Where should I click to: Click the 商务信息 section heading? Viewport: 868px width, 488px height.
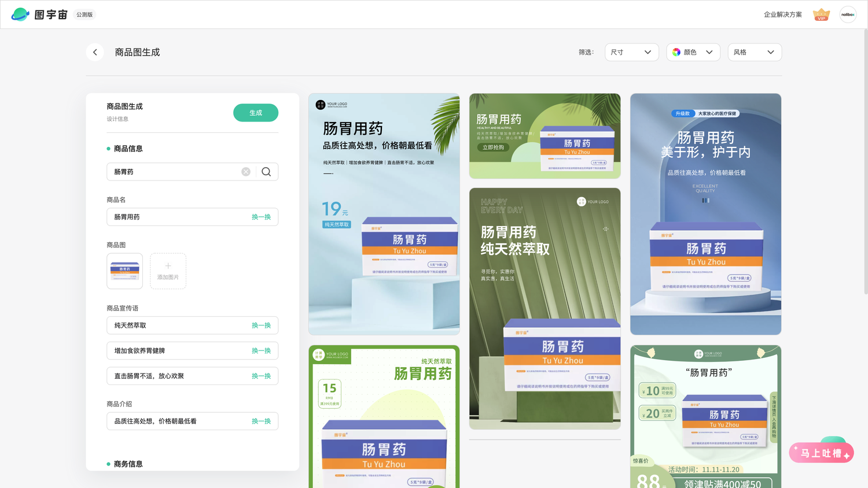[x=128, y=464]
